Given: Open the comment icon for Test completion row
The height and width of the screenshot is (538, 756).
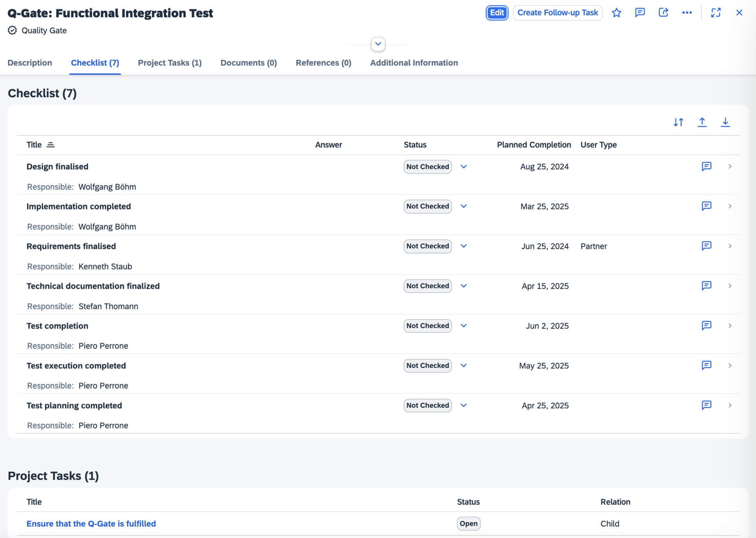Looking at the screenshot, I should coord(706,326).
